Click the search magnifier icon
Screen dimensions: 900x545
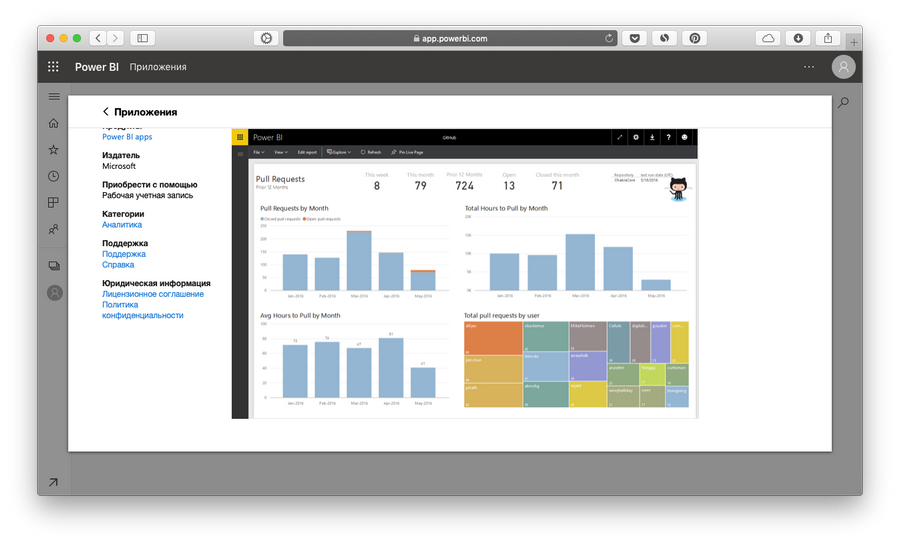click(x=843, y=102)
